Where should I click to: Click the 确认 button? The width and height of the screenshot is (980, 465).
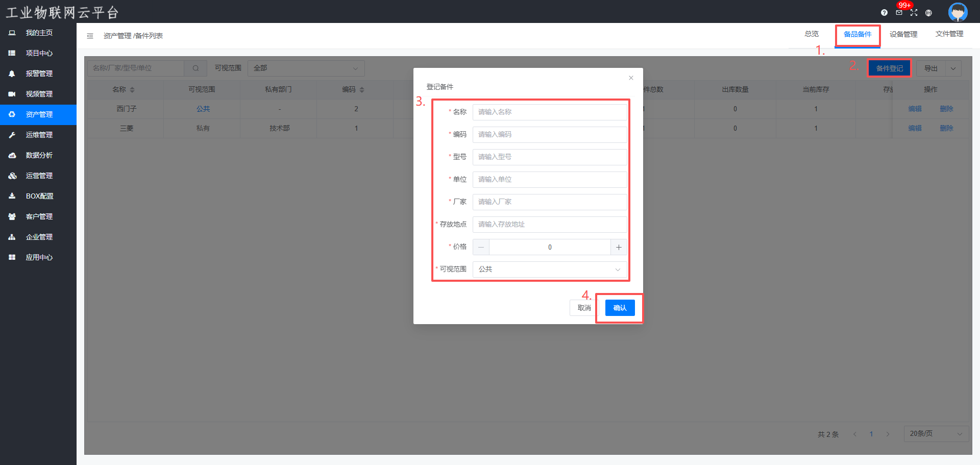(620, 308)
